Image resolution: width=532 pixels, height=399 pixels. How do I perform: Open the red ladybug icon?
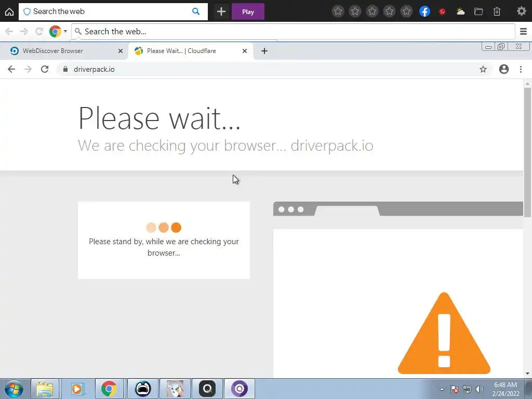coord(442,11)
